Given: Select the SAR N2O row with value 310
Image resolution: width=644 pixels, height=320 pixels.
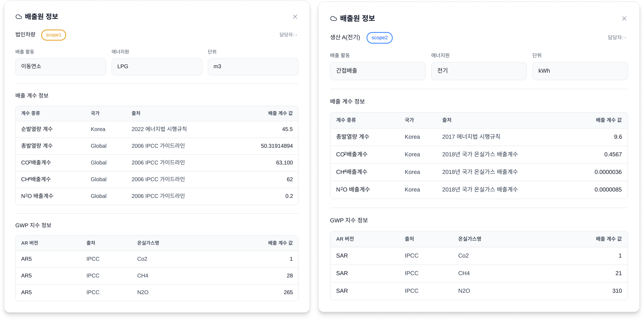Looking at the screenshot, I should (479, 291).
